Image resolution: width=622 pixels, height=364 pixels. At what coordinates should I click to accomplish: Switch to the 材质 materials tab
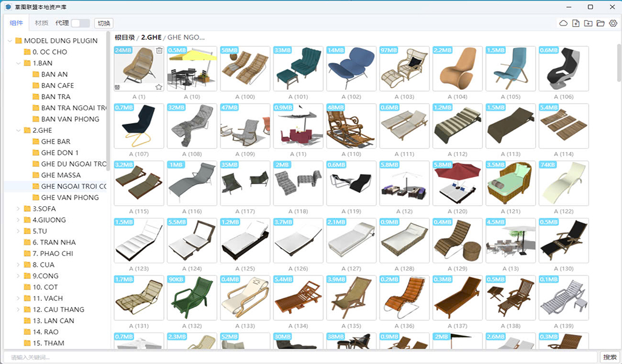coord(41,23)
